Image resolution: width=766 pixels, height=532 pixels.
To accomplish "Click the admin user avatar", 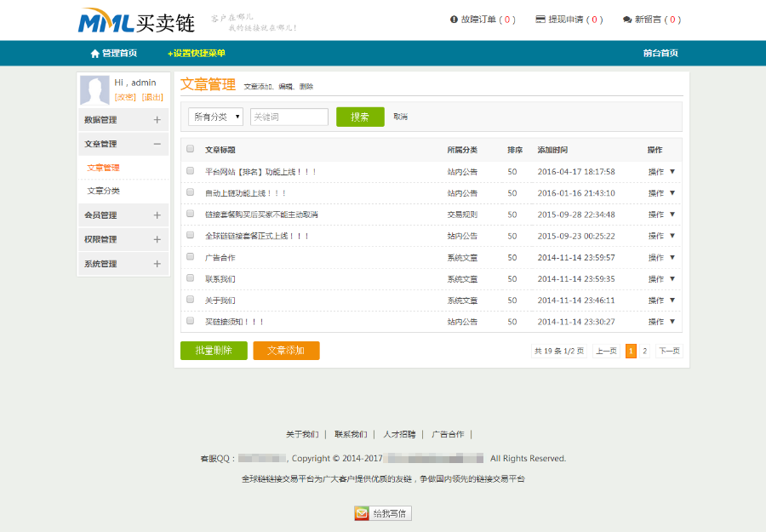I will point(94,89).
